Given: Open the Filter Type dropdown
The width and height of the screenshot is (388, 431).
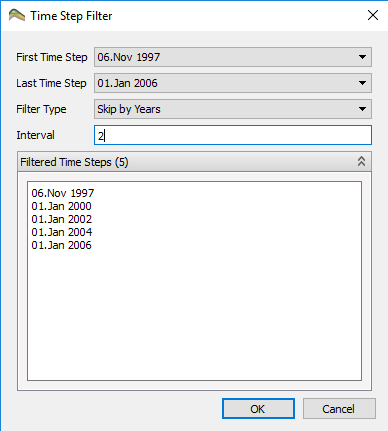Looking at the screenshot, I should tap(233, 109).
